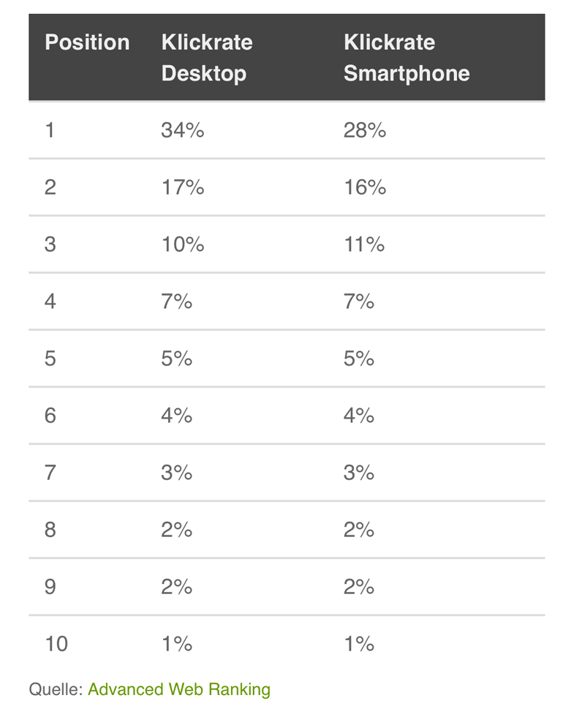Select the 28% smartphone value
563x728 pixels.
tap(365, 130)
